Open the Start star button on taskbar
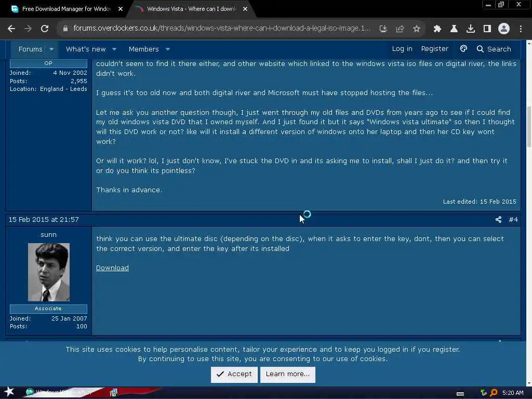 (x=9, y=392)
